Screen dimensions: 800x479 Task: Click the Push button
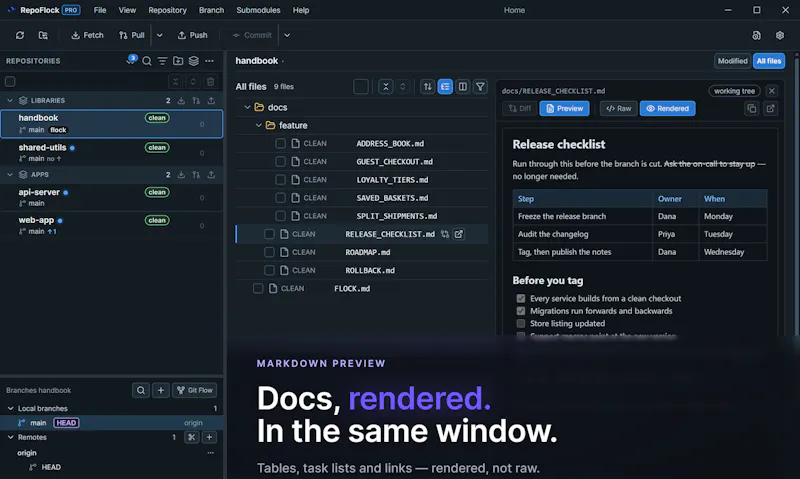192,35
